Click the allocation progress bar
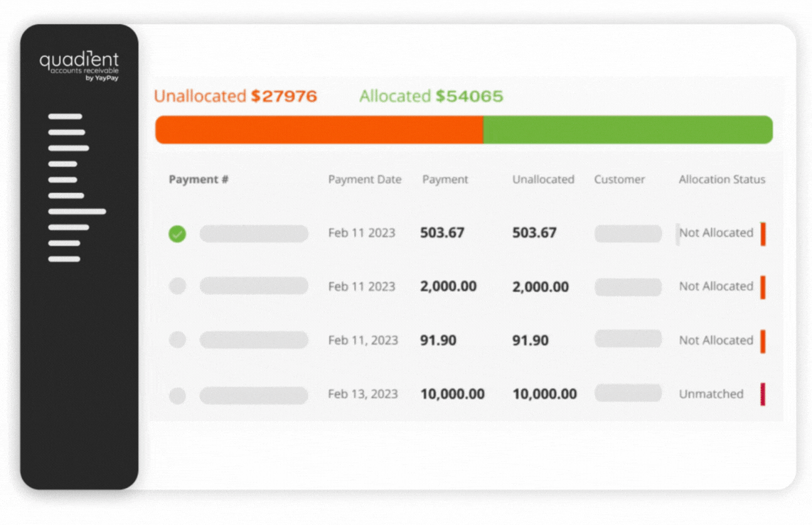 coord(464,130)
